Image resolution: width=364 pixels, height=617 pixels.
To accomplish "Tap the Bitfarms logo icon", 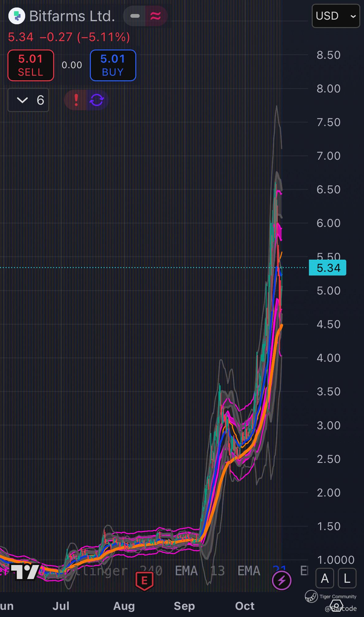I will coord(16,16).
